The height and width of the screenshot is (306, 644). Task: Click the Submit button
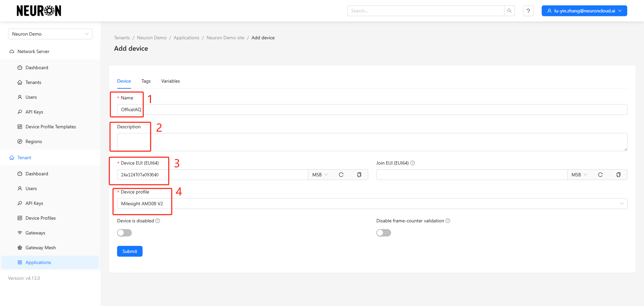point(130,251)
